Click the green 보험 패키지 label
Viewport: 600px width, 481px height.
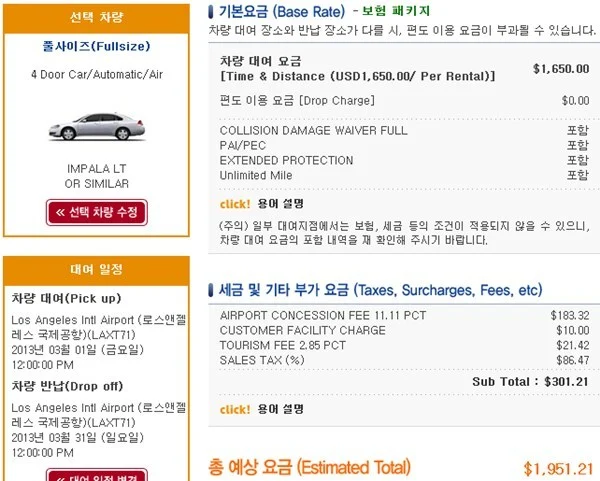(396, 11)
